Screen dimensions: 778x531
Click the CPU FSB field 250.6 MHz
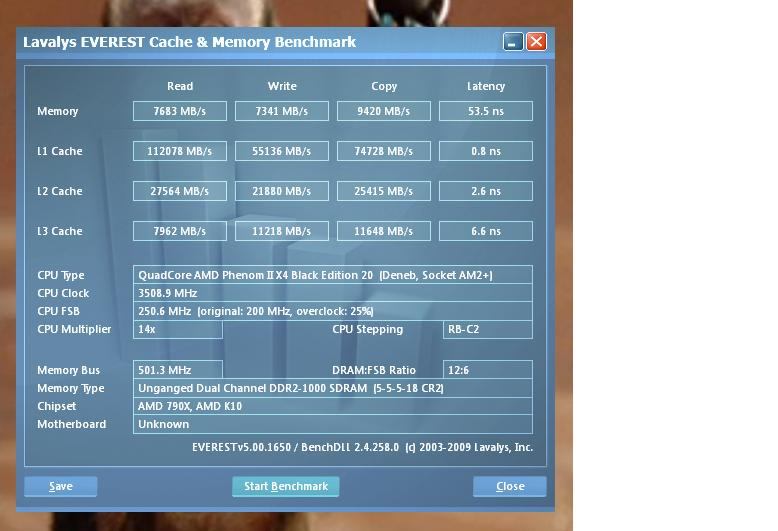(x=333, y=311)
